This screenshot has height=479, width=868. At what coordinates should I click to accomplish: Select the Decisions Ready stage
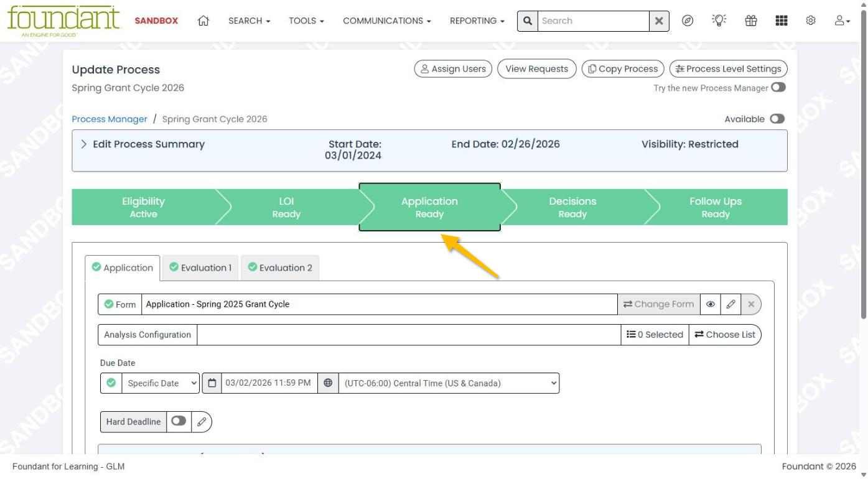572,207
